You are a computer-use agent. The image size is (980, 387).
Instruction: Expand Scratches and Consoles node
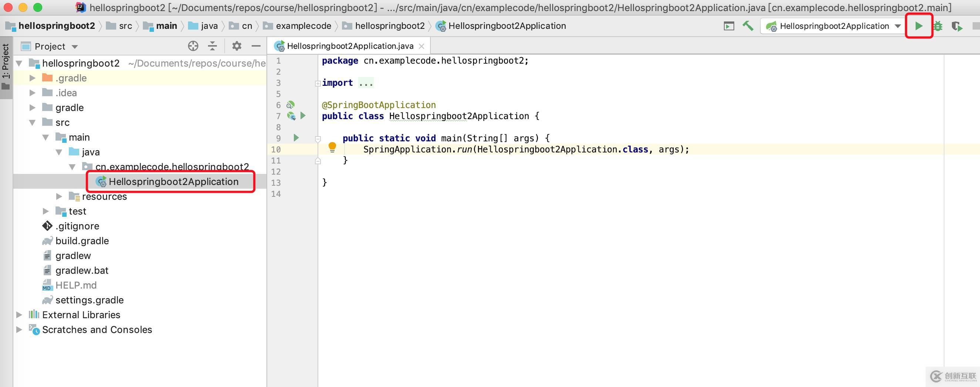19,330
